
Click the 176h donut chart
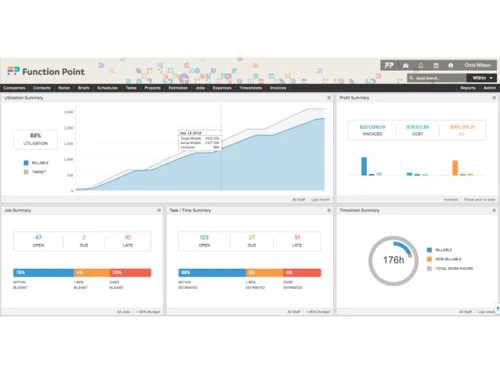[x=393, y=261]
